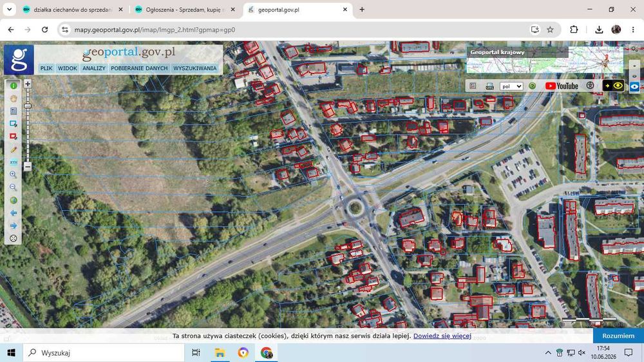Click the globe full extent icon

14,200
